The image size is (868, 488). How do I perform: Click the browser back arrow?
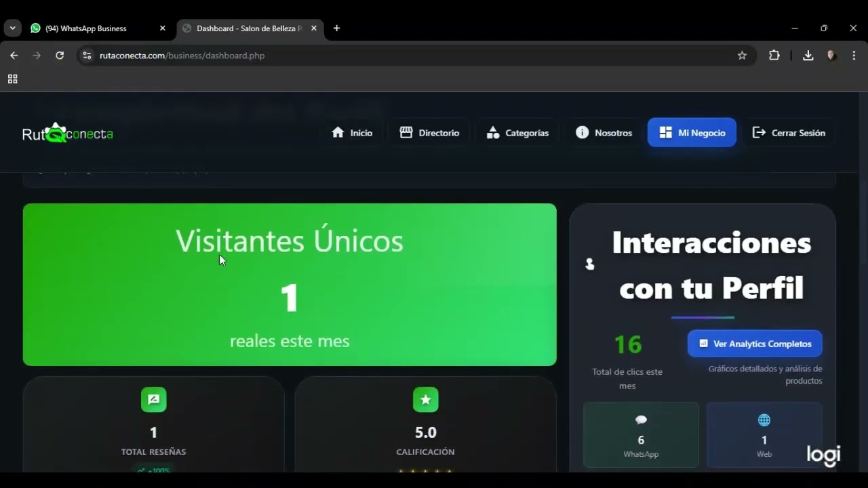point(14,56)
